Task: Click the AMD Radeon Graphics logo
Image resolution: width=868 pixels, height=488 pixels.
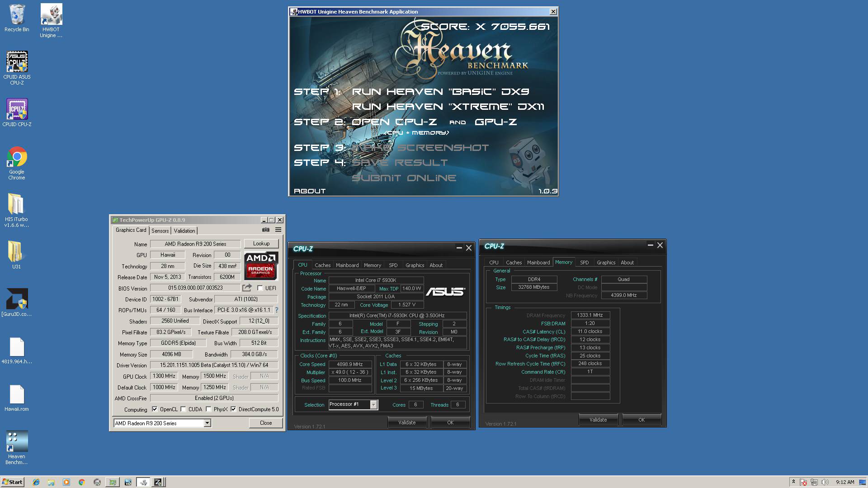Action: (x=261, y=266)
